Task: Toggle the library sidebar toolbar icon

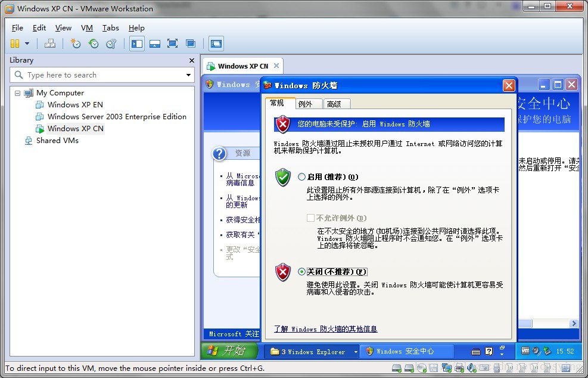Action: click(137, 44)
